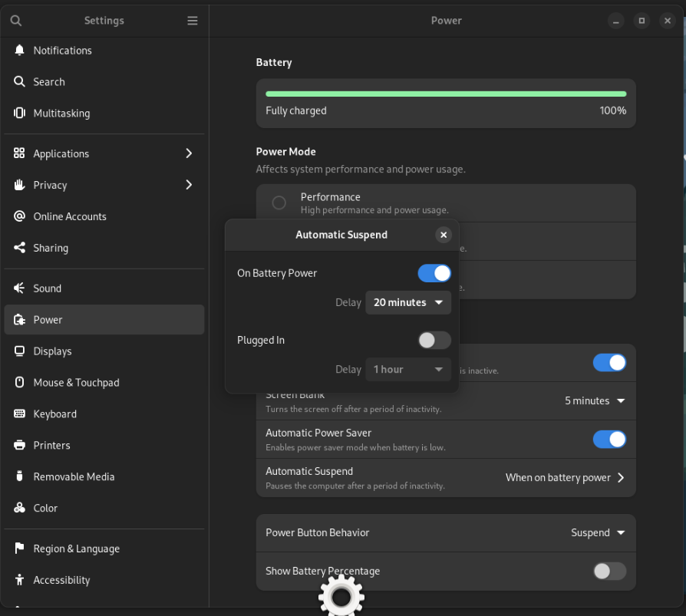
Task: Close the Settings window
Action: pos(667,21)
